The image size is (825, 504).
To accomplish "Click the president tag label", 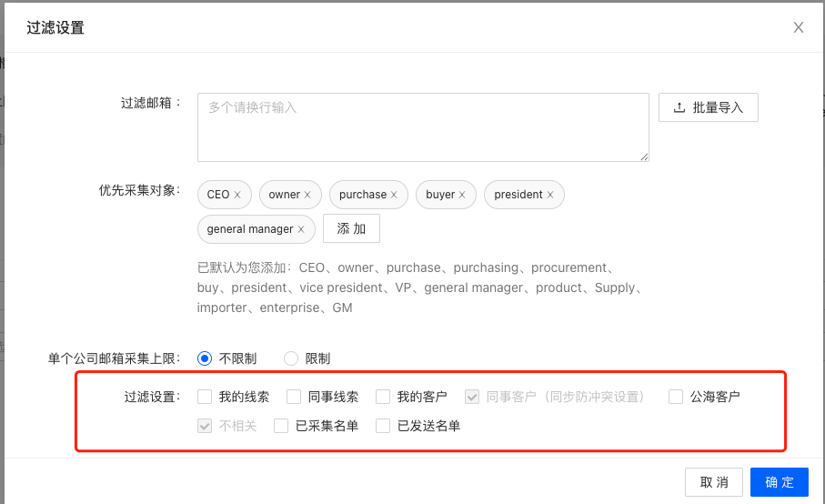I will [518, 195].
